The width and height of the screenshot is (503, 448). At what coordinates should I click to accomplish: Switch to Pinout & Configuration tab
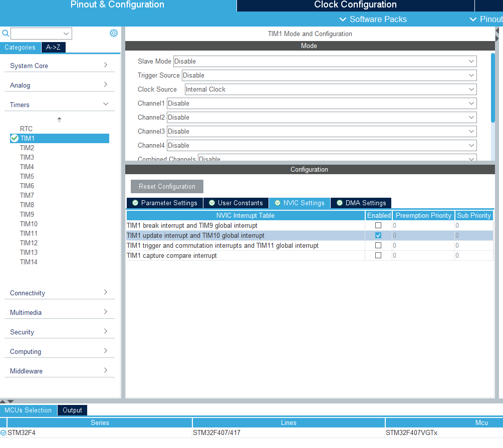117,5
